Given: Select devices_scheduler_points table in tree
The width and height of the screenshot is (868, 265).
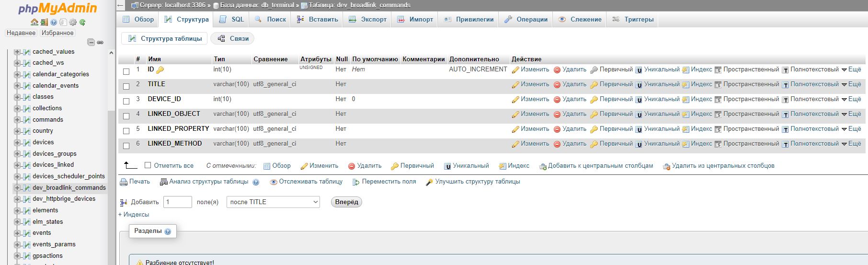Looking at the screenshot, I should coord(69,176).
